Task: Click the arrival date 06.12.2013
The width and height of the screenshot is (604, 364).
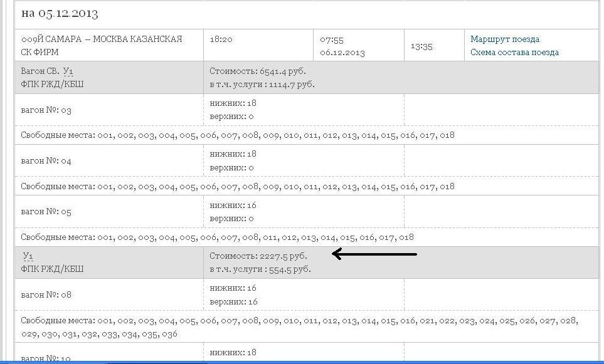Action: tap(342, 53)
